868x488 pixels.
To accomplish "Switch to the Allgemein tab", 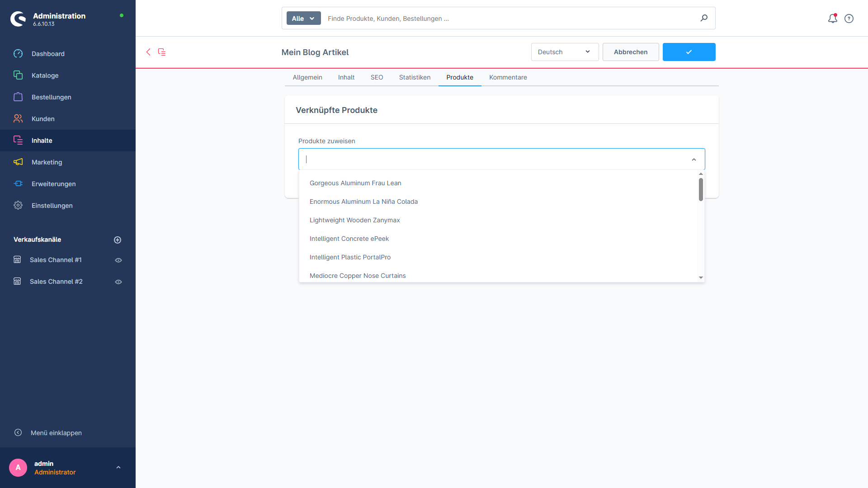I will point(307,77).
